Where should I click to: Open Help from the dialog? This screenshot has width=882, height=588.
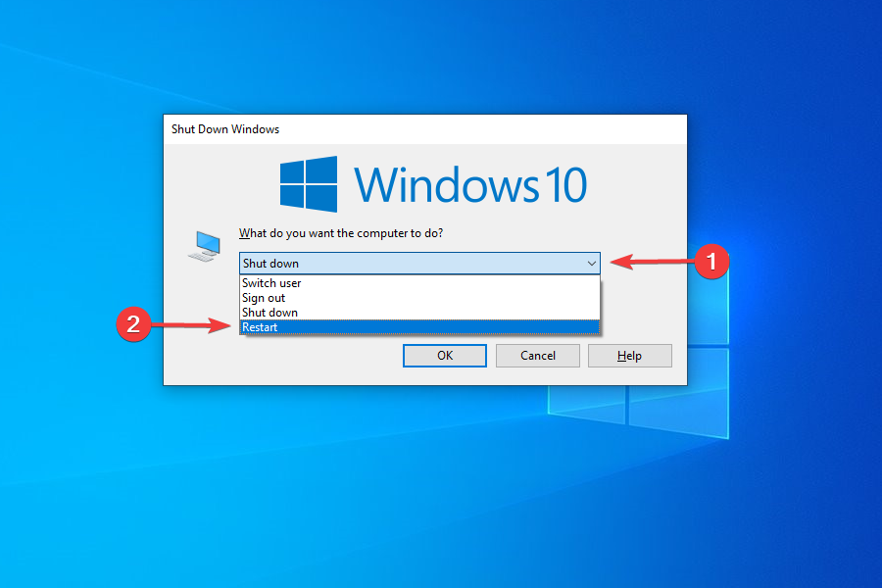(629, 355)
